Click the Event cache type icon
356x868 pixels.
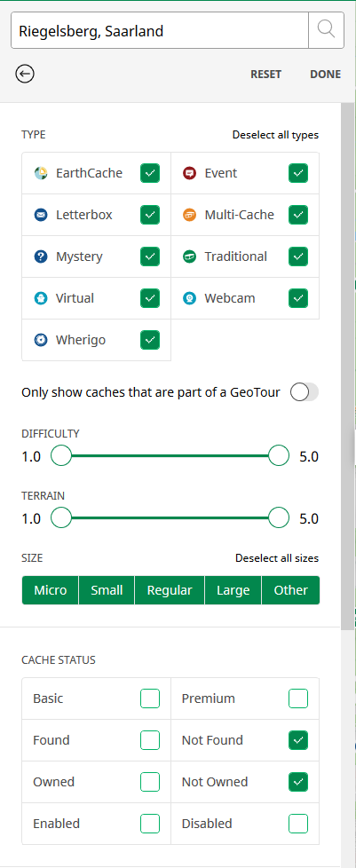[189, 173]
